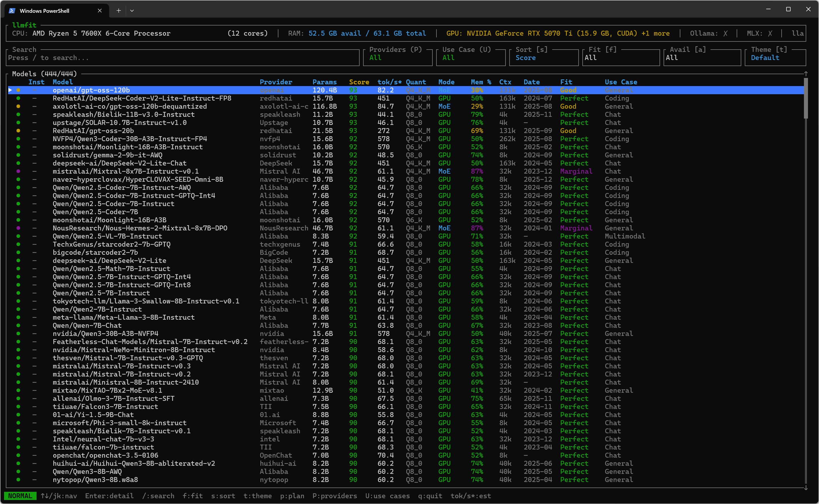The image size is (819, 504).
Task: Click the green dot beside Qwen/Qwen2.5-VL-7B-Instruct
Action: pyautogui.click(x=18, y=236)
